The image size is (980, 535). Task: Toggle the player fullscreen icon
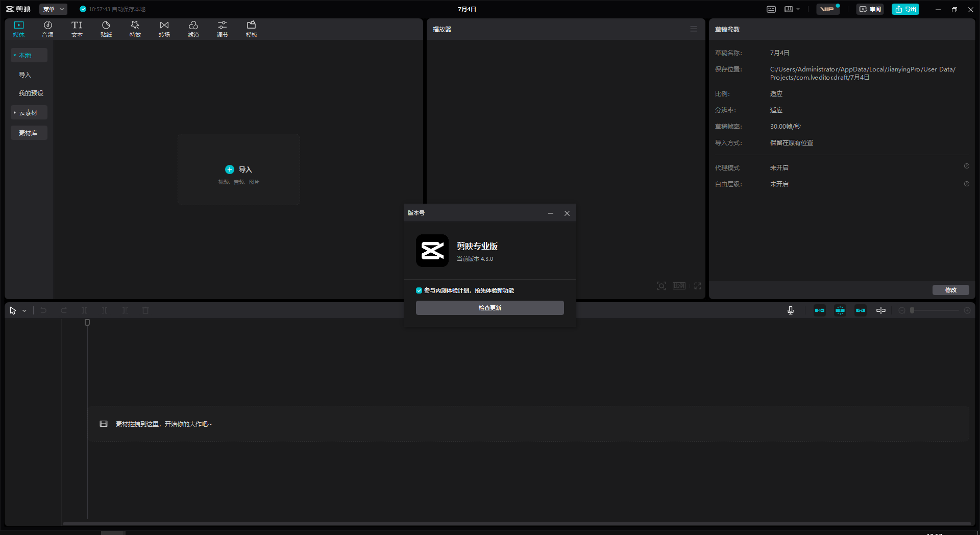(x=698, y=286)
